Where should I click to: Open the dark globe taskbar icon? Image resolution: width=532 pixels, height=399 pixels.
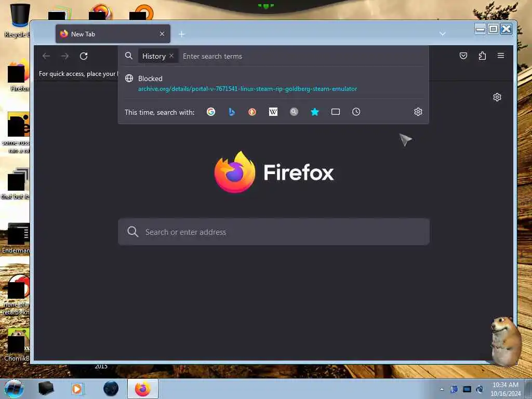point(111,389)
